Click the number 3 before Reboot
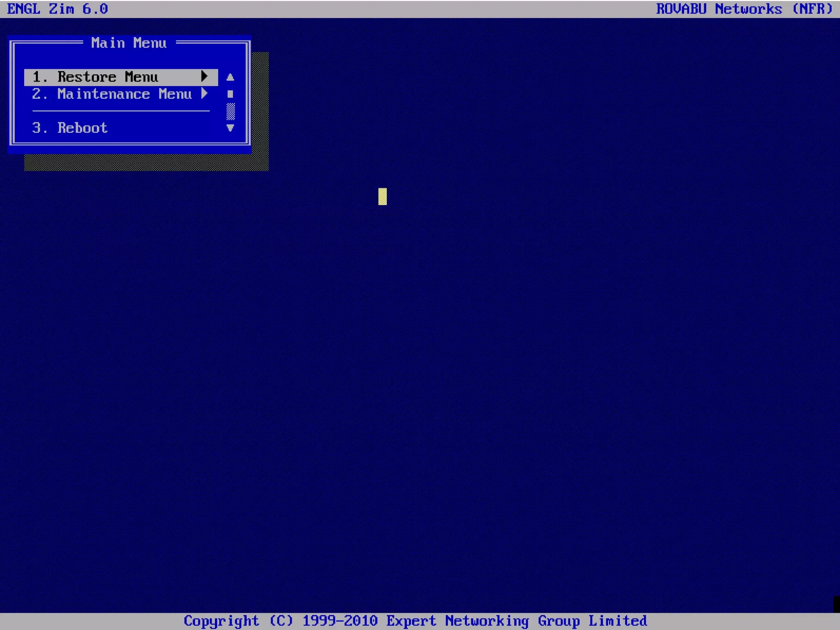840x630 pixels. [37, 128]
